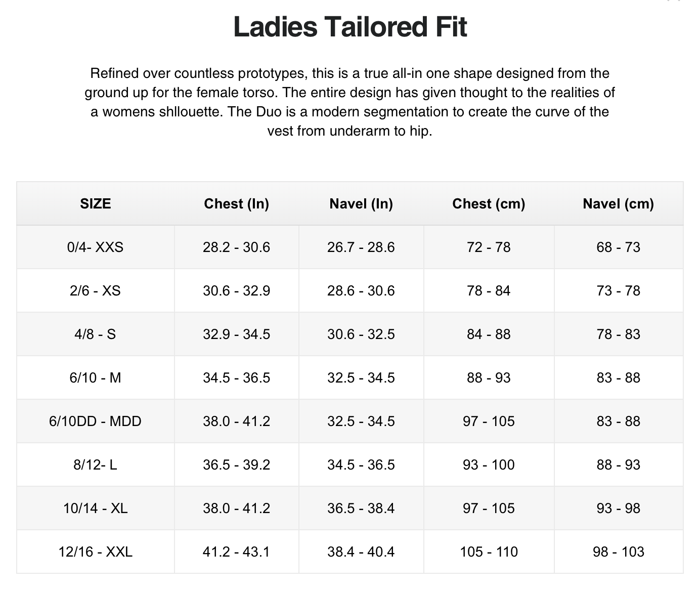Viewport: 700px width, 591px height.
Task: Click the SIZE column header
Action: [x=95, y=203]
